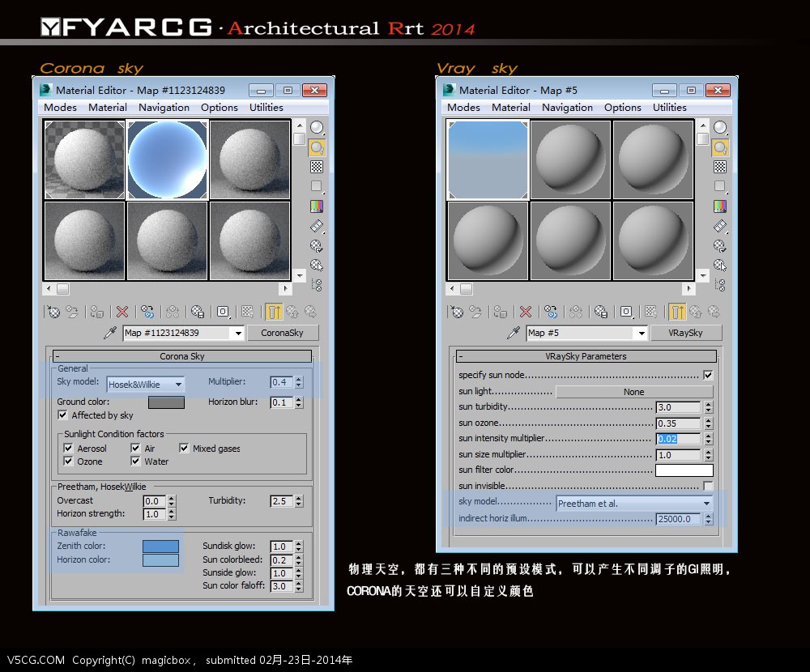Adjust Turbidity spinner in Corona editor
Screen dimensions: 810x672
[299, 500]
